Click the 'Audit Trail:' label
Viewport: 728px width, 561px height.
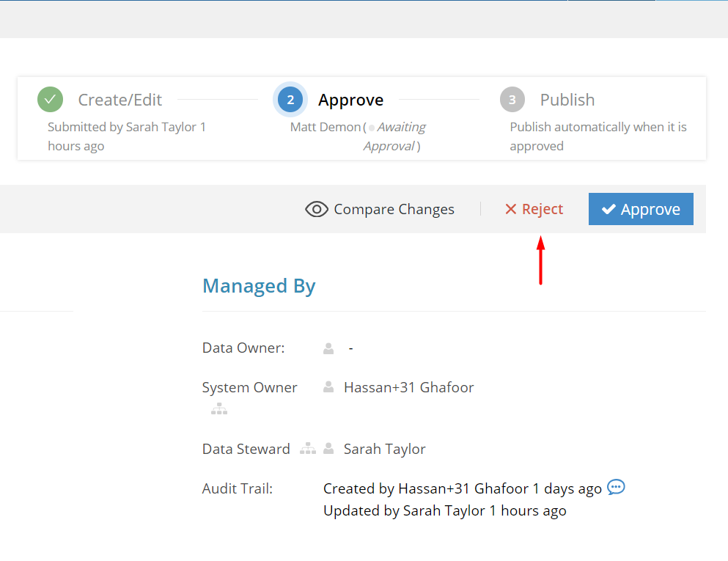point(238,488)
